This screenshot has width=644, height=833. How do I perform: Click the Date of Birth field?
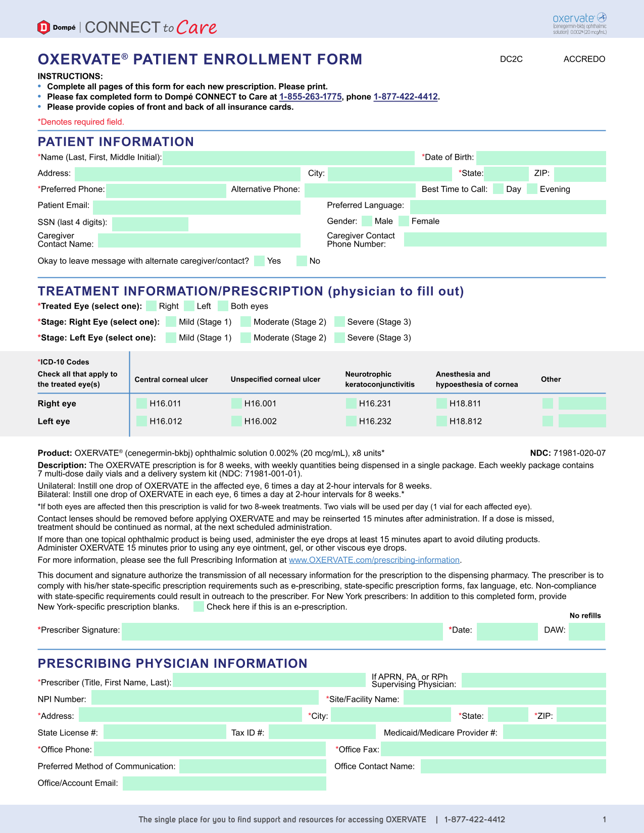point(541,158)
